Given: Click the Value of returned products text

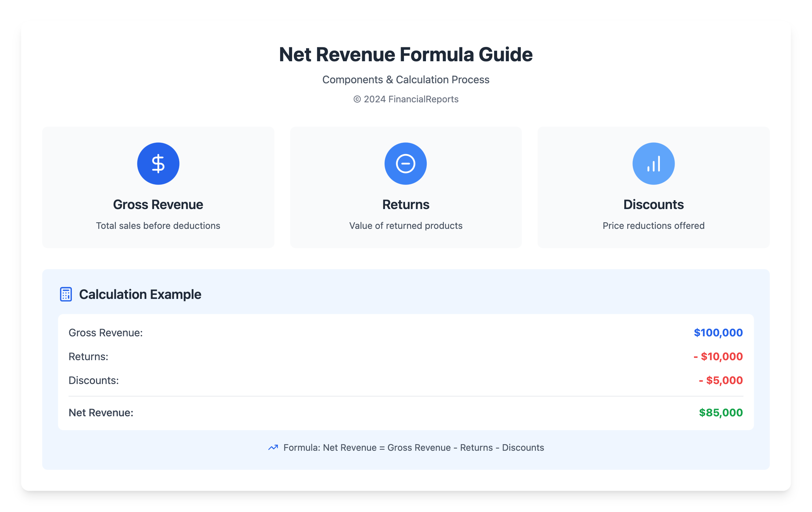Looking at the screenshot, I should pos(405,226).
